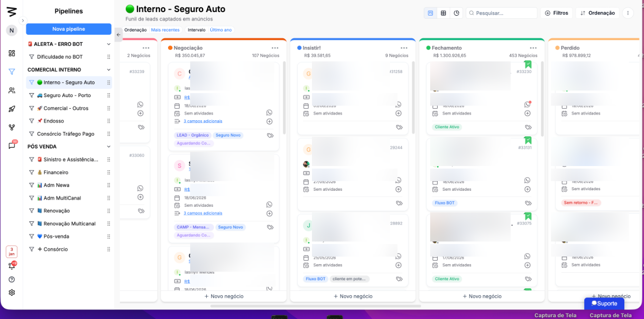Click Novo negócio under Insistir! column
644x319 pixels.
[x=353, y=296]
